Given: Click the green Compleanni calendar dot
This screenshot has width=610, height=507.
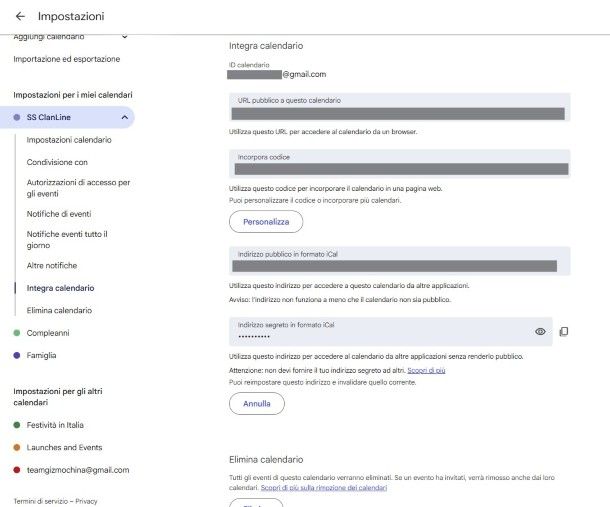Looking at the screenshot, I should [x=17, y=333].
